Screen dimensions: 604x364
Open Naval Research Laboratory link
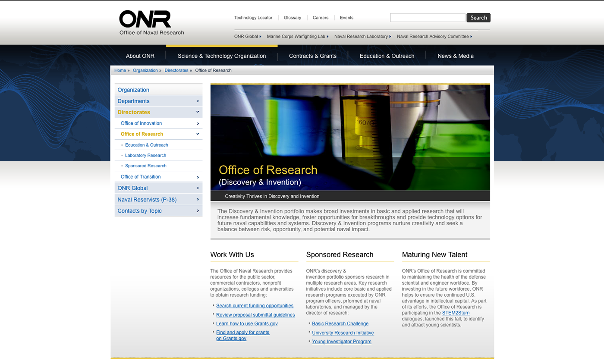coord(363,36)
